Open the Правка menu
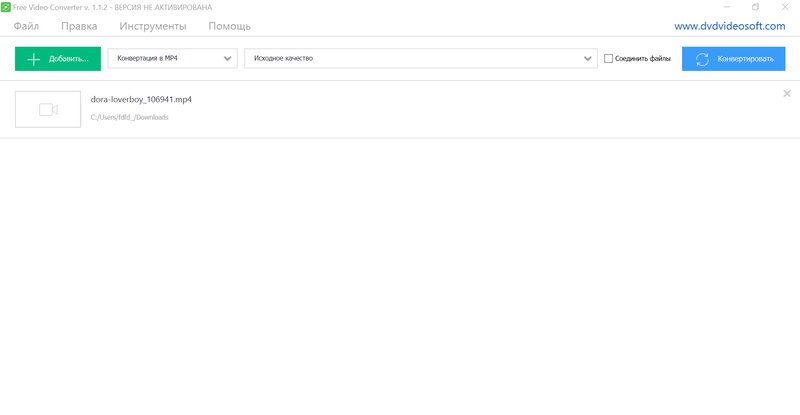Screen dimensions: 800x415 point(79,26)
